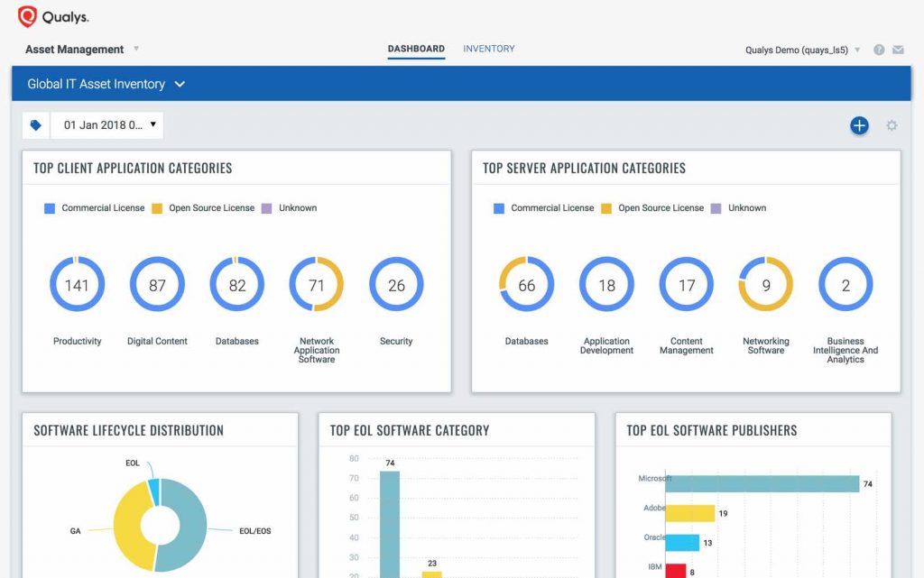This screenshot has height=578, width=924.
Task: Click the Network Application Software label
Action: click(x=316, y=351)
